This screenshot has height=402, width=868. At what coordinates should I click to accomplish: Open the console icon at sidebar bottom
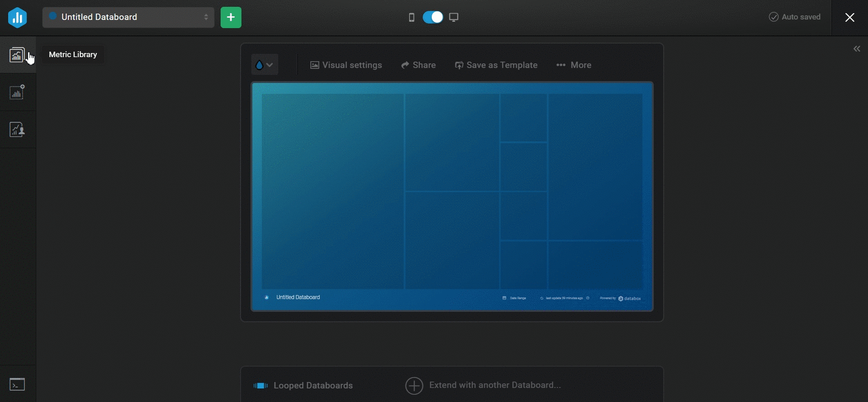tap(17, 384)
